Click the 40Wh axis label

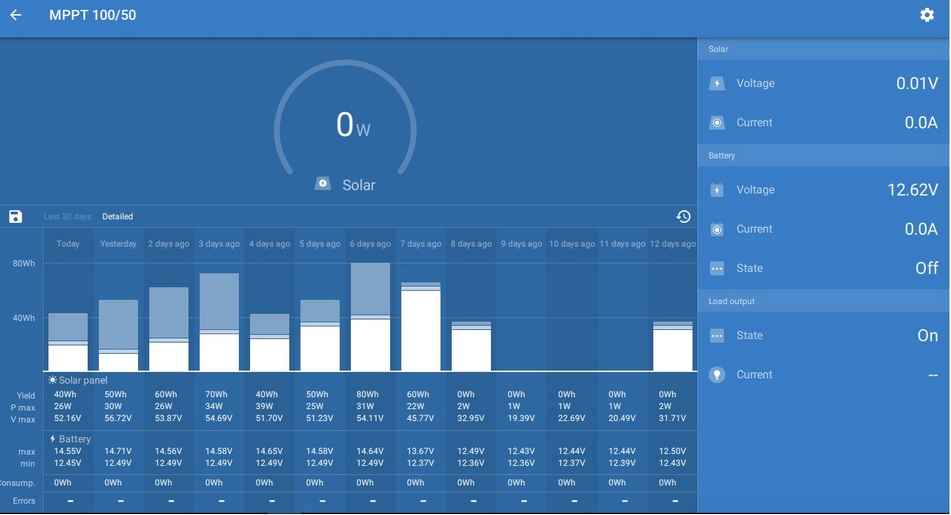tap(24, 318)
